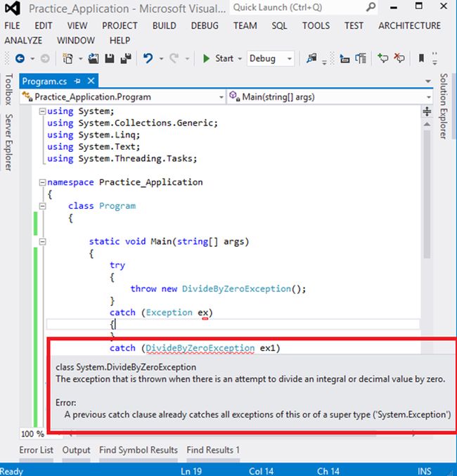457x476 pixels.
Task: Undo the last edit with the Undo icon
Action: 148,58
